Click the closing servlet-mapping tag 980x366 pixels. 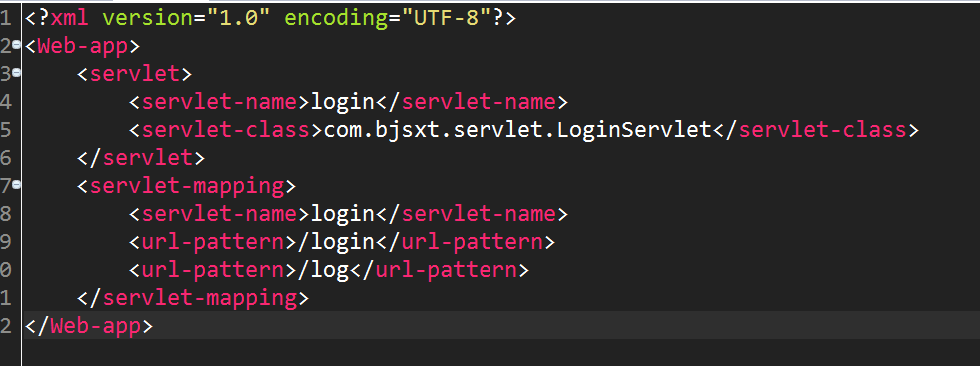pyautogui.click(x=193, y=298)
